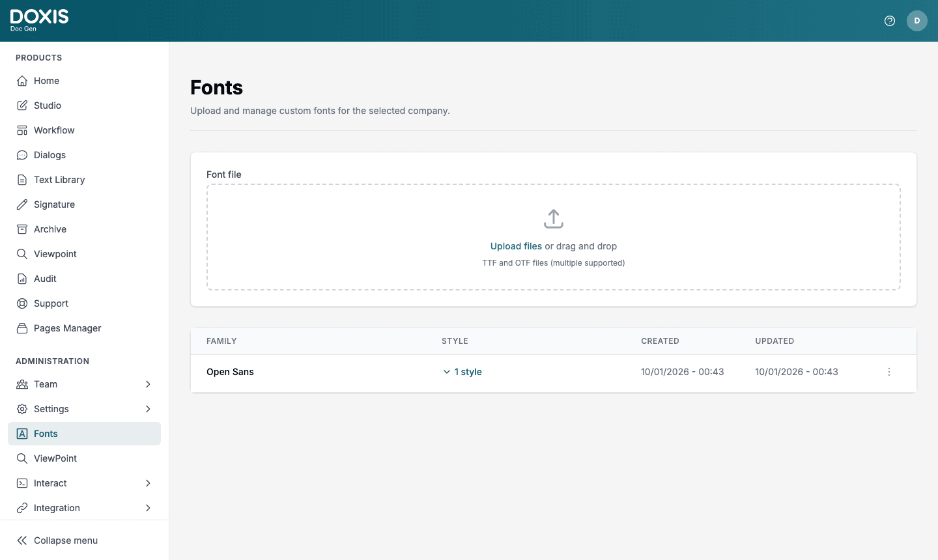Click the Text Library document icon
Image resolution: width=938 pixels, height=560 pixels.
pyautogui.click(x=22, y=180)
